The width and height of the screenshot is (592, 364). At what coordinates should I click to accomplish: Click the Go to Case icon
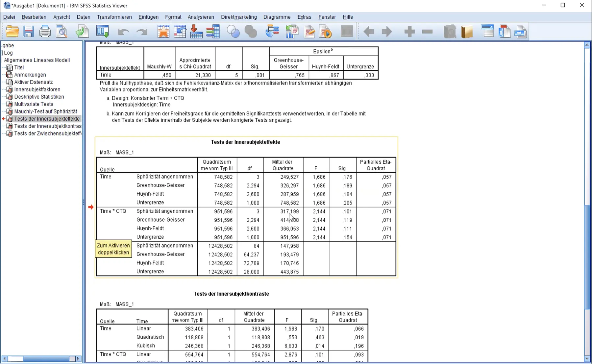180,32
